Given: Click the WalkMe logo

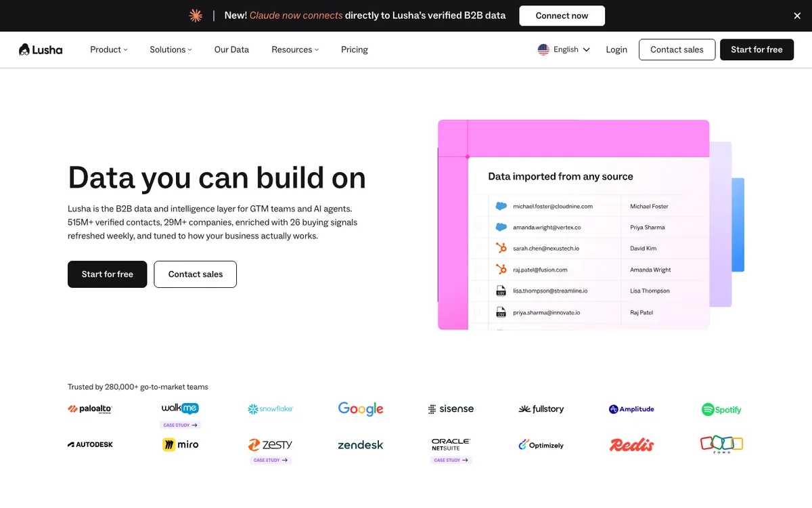Looking at the screenshot, I should coord(180,408).
